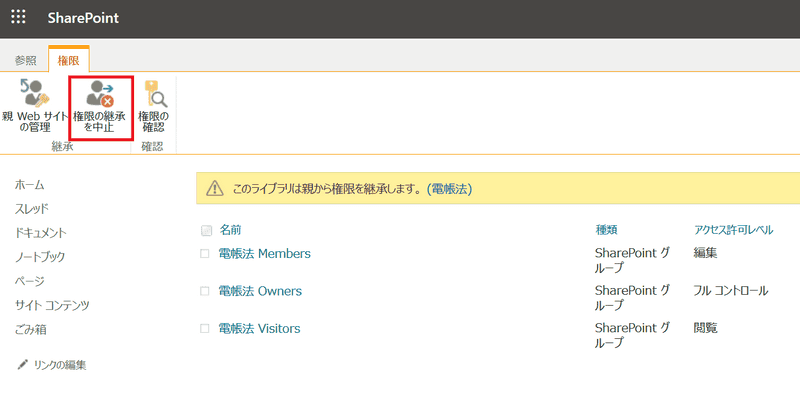Open the (電帳法) parent link in banner
This screenshot has height=395, width=800.
pyautogui.click(x=449, y=189)
